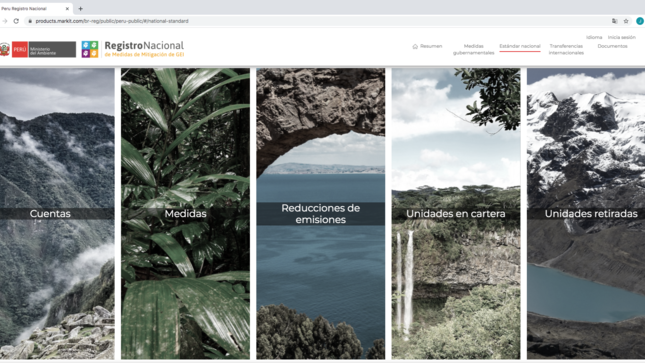Click the browser forward arrow
Viewport: 645px width, 363px height.
pos(5,21)
